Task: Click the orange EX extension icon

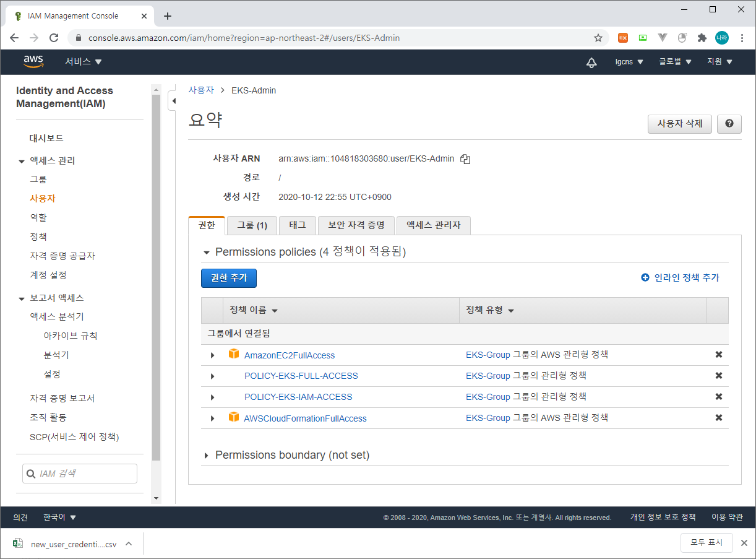Action: 623,38
